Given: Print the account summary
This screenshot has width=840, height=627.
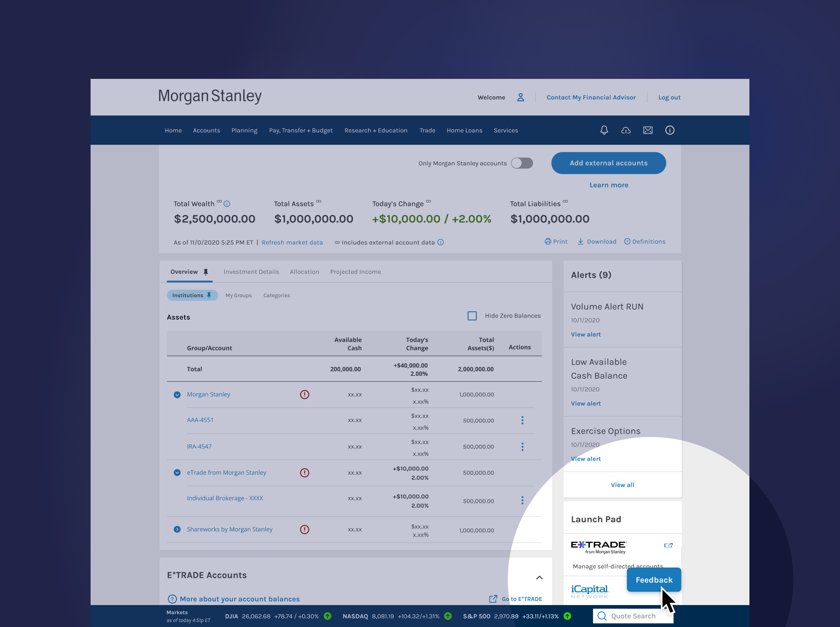Looking at the screenshot, I should (x=556, y=241).
